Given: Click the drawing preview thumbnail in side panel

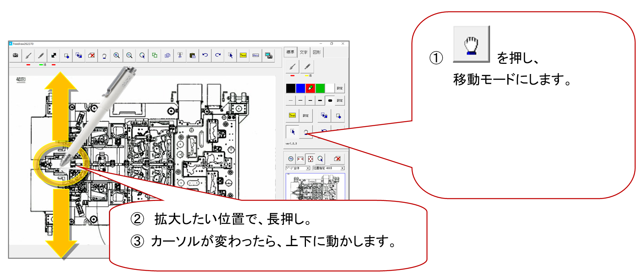Looking at the screenshot, I should [x=315, y=186].
